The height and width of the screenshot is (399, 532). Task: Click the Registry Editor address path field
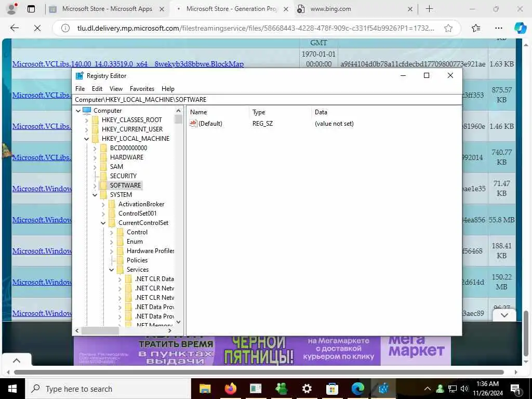pos(268,99)
